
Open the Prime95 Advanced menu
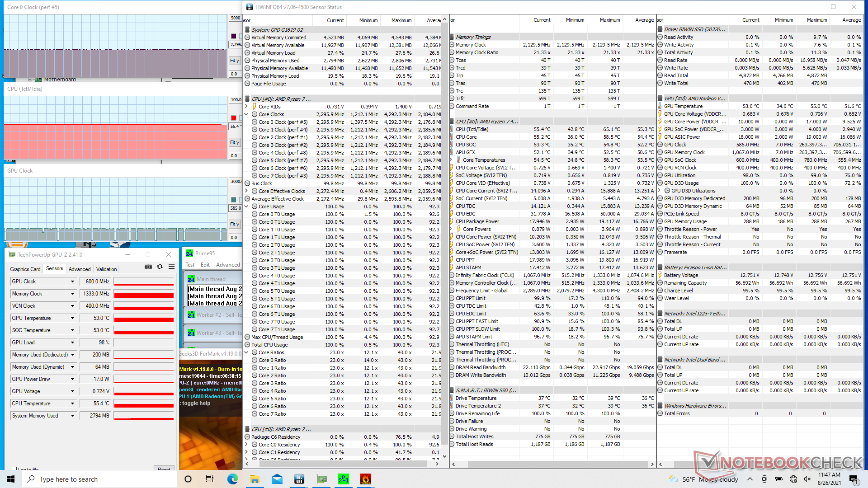pyautogui.click(x=228, y=265)
